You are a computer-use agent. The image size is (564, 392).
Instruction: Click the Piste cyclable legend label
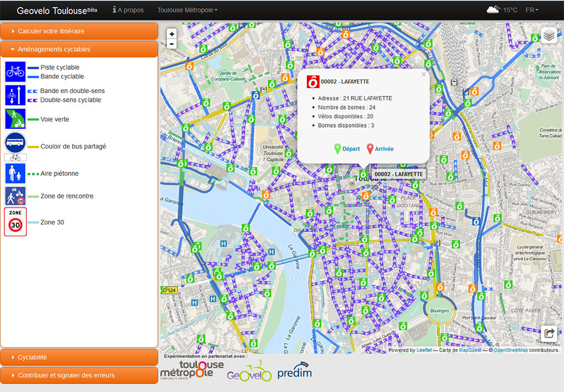coord(59,67)
